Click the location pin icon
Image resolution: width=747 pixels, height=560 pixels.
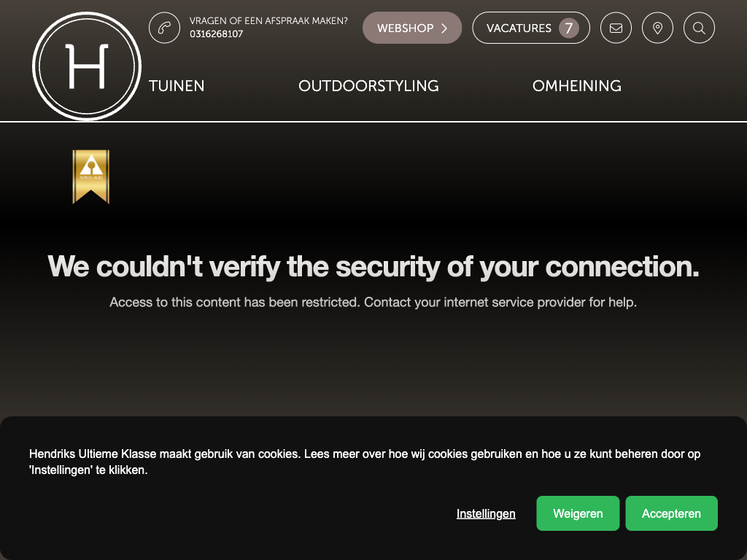(657, 28)
